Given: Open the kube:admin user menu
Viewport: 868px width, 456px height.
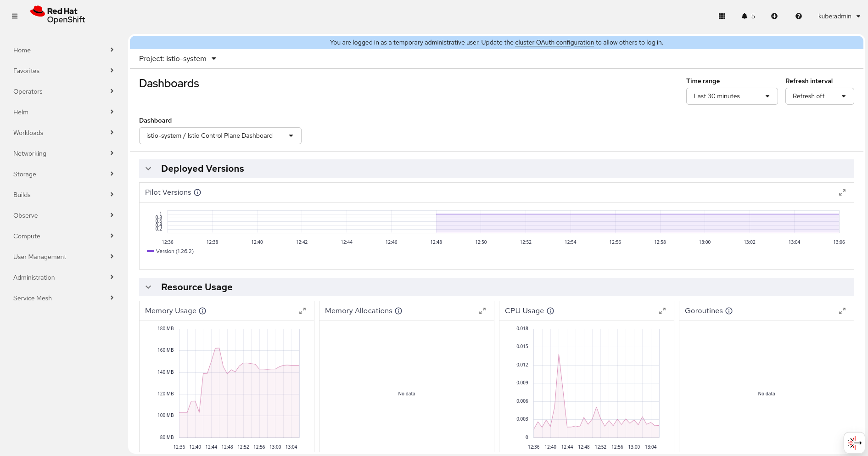Looking at the screenshot, I should point(839,16).
